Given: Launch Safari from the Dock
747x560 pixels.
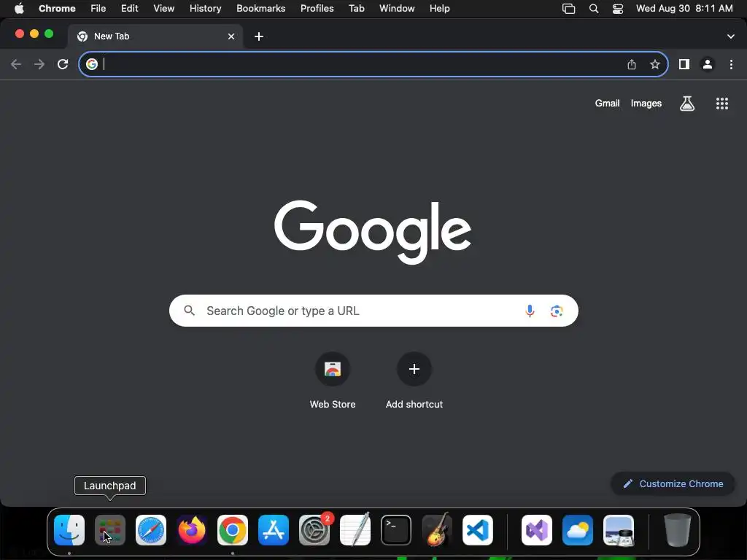Looking at the screenshot, I should (151, 530).
